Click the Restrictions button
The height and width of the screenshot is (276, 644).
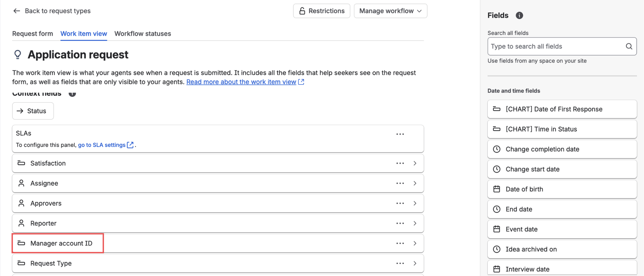pos(322,11)
